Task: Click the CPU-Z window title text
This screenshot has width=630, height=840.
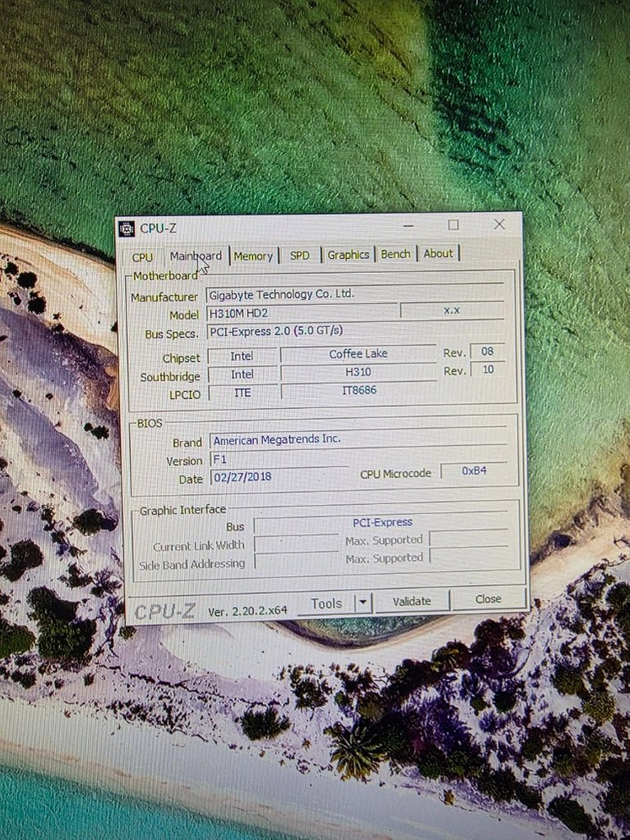Action: point(158,228)
